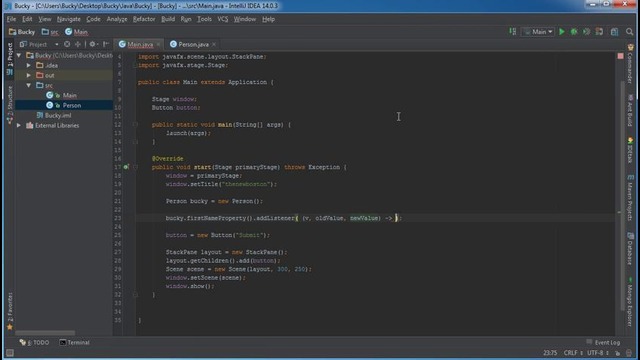Image resolution: width=640 pixels, height=360 pixels.
Task: Fold the start method at line 17
Action: [x=135, y=167]
